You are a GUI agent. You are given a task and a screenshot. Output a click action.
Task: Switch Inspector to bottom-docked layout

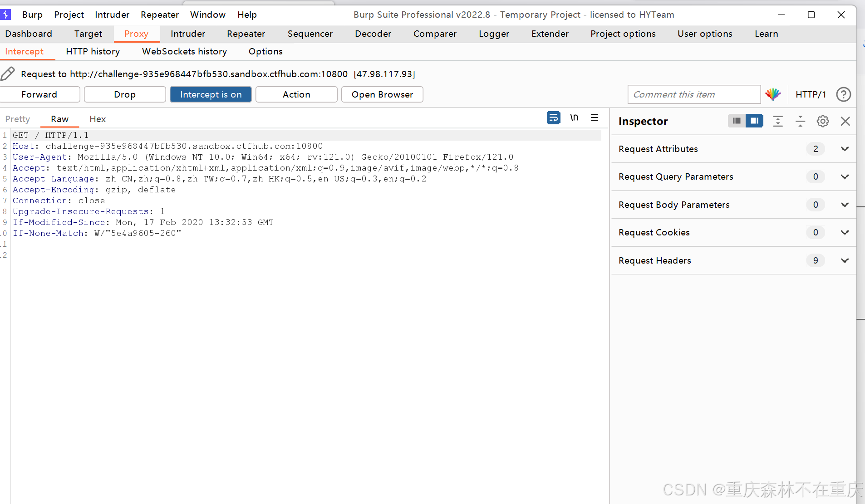[737, 121]
